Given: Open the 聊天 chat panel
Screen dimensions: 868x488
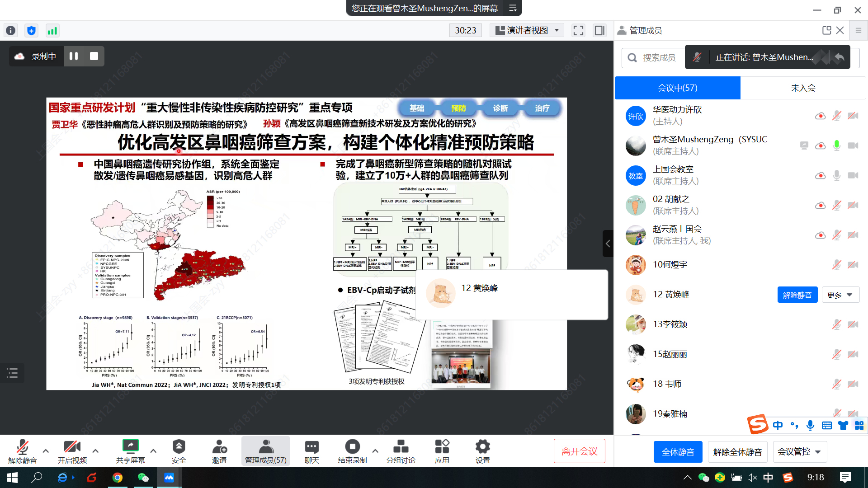Looking at the screenshot, I should pyautogui.click(x=311, y=450).
